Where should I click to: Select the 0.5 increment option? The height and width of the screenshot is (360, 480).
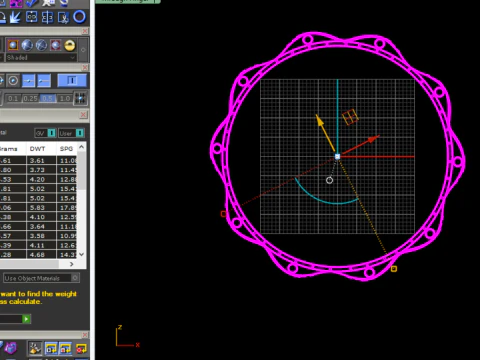[x=48, y=98]
